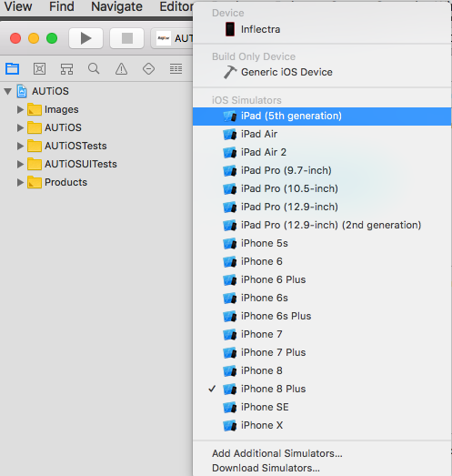Click the Run (play) button

85,38
